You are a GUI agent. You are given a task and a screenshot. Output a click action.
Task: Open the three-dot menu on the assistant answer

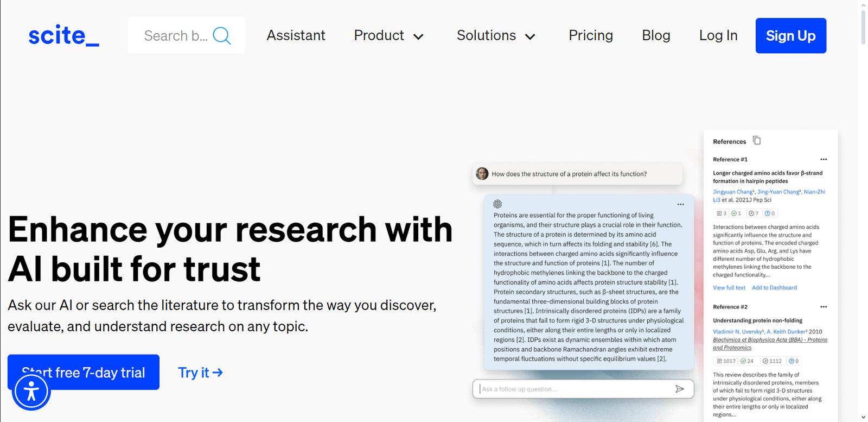(680, 205)
